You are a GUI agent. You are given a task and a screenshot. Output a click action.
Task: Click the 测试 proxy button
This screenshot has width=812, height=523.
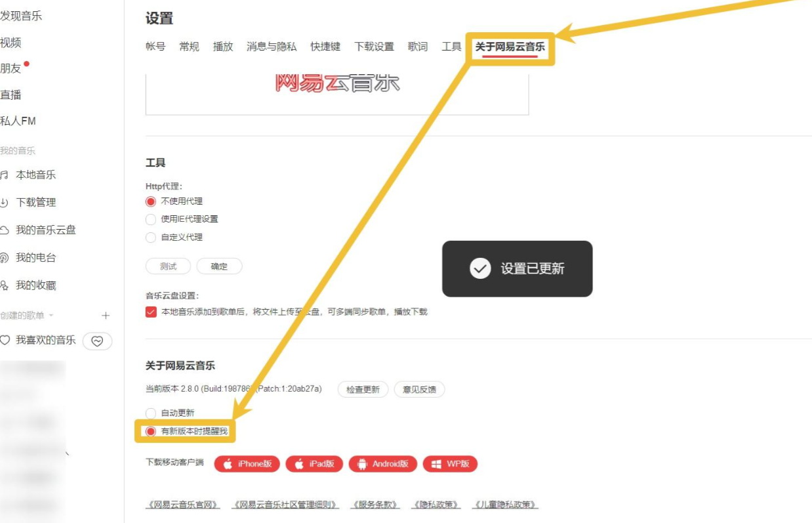(169, 266)
